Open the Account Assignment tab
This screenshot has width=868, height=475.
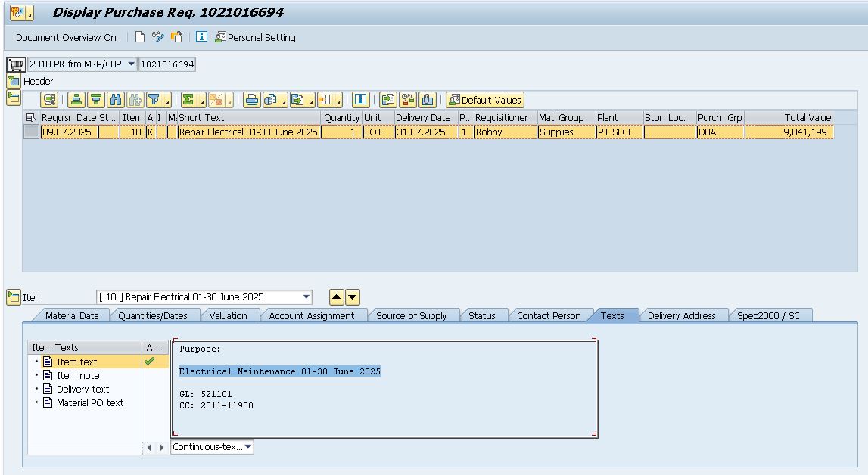pyautogui.click(x=312, y=315)
